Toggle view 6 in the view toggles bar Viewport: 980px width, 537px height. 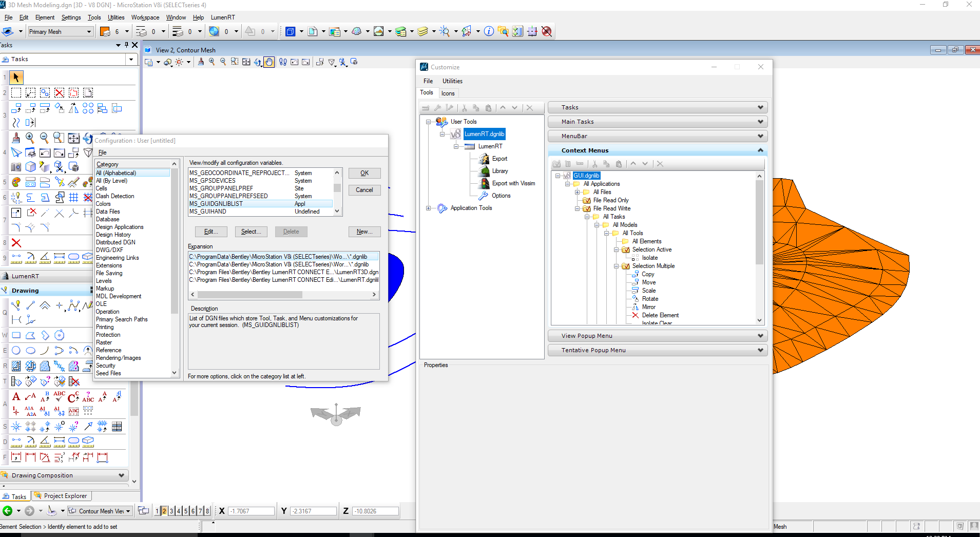point(193,511)
